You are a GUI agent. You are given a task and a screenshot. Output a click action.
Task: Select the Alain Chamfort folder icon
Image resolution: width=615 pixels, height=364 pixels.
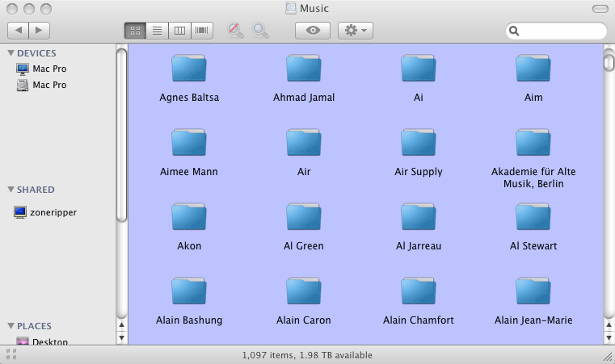point(419,291)
